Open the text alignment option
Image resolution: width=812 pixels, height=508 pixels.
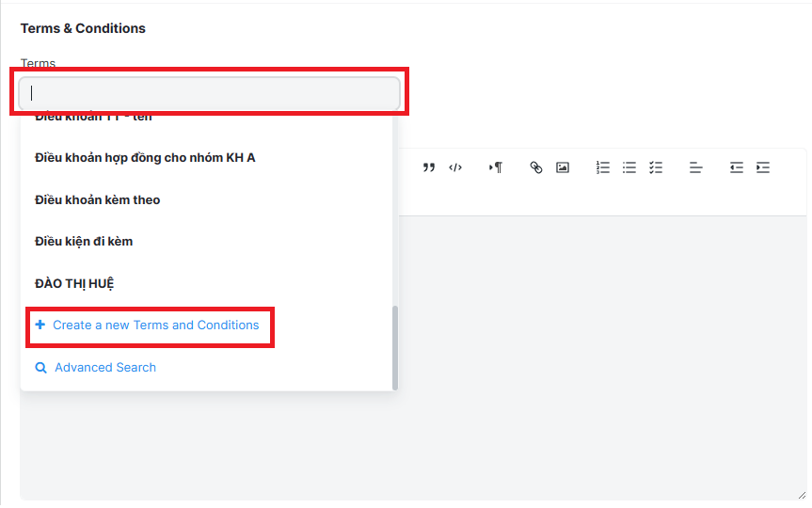pyautogui.click(x=696, y=167)
